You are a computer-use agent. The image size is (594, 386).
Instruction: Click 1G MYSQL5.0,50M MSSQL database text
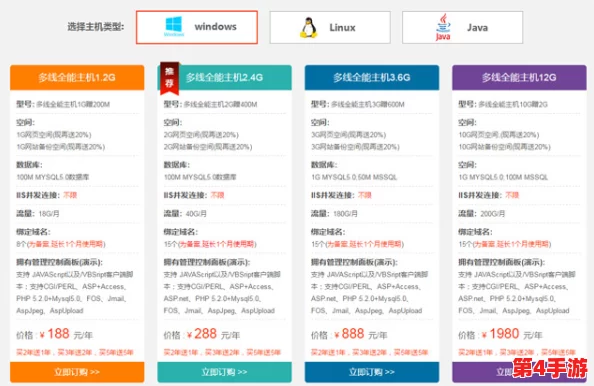(354, 177)
